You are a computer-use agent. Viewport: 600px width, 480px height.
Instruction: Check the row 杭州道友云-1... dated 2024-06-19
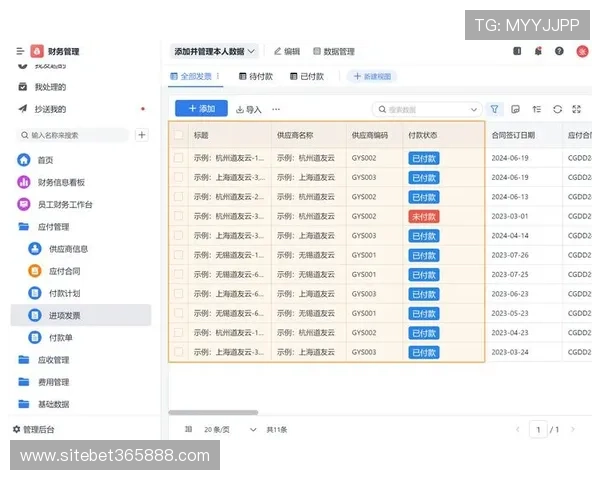(x=178, y=158)
